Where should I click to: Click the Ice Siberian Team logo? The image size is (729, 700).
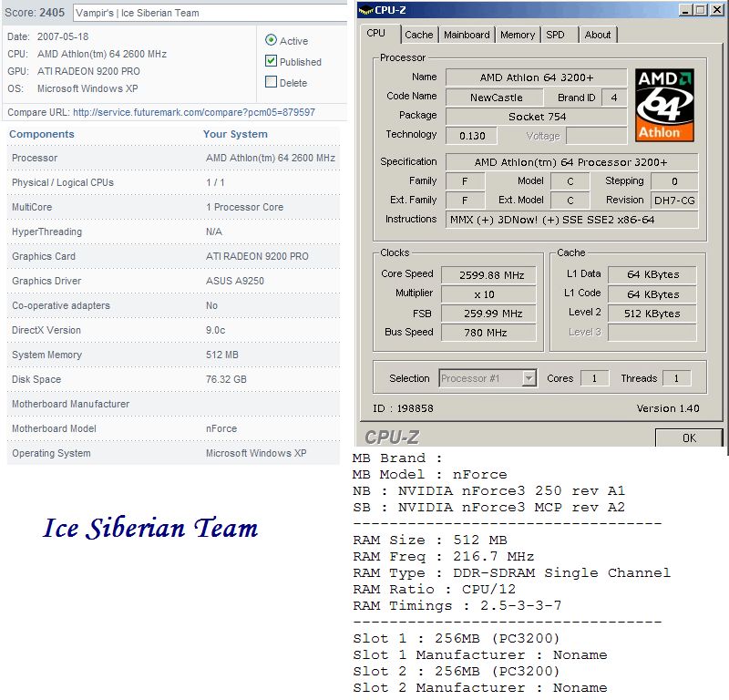pos(150,528)
